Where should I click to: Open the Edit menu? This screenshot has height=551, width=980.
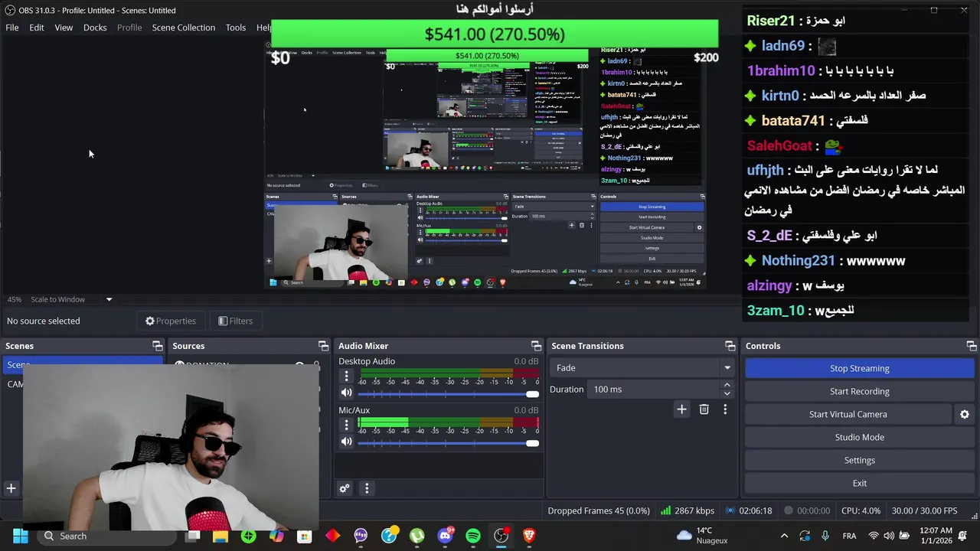pos(37,28)
